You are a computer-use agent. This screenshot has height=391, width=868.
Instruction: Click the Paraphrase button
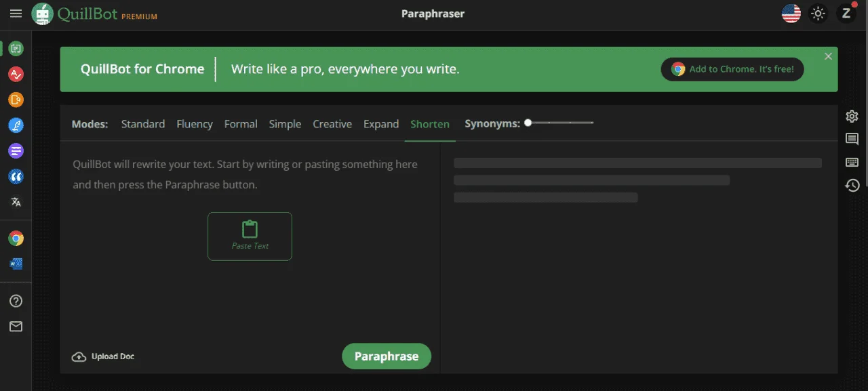point(387,356)
